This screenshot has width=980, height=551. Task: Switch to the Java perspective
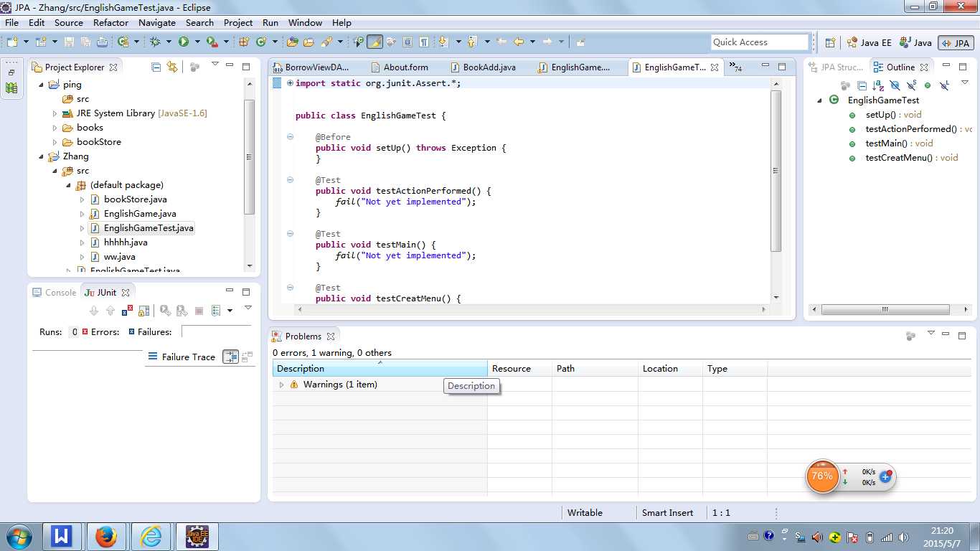tap(916, 42)
